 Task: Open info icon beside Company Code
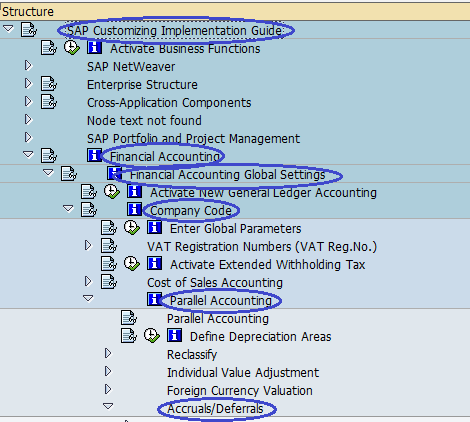[x=134, y=209]
